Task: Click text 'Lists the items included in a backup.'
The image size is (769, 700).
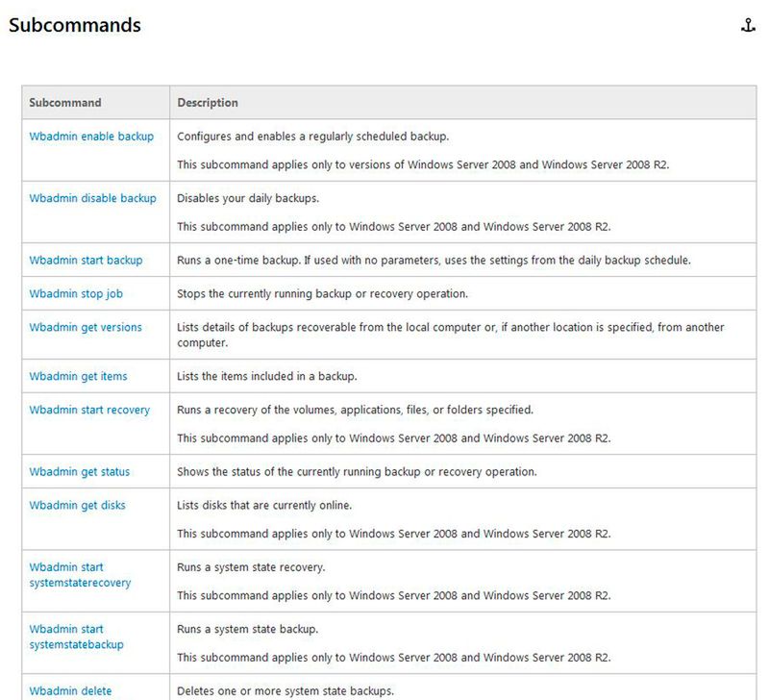Action: click(x=267, y=376)
